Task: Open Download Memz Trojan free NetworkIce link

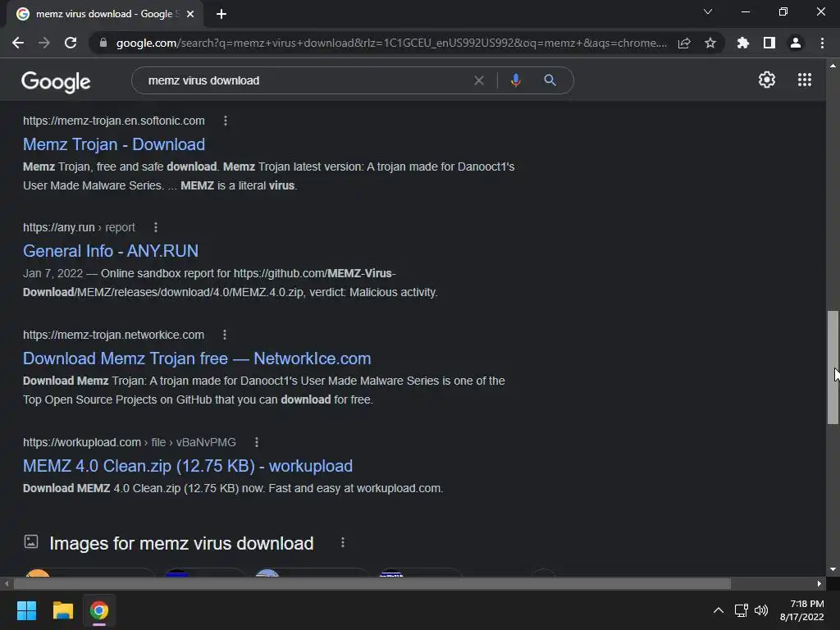Action: pos(197,358)
